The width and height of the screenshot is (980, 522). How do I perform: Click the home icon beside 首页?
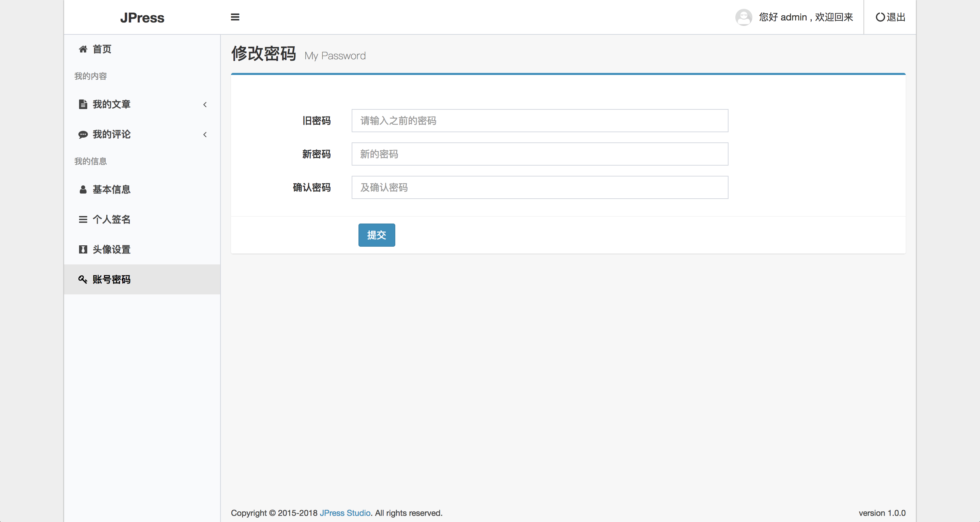coord(83,49)
